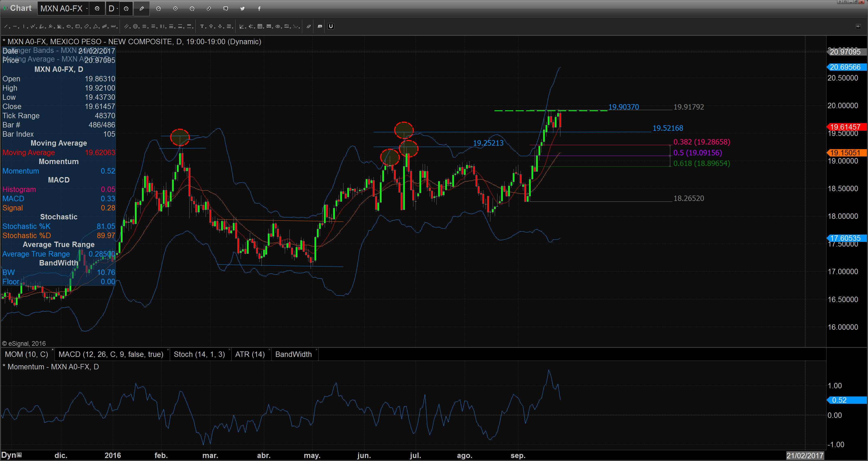The width and height of the screenshot is (868, 461).
Task: Select the vertical line drawing tool
Action: tap(24, 26)
